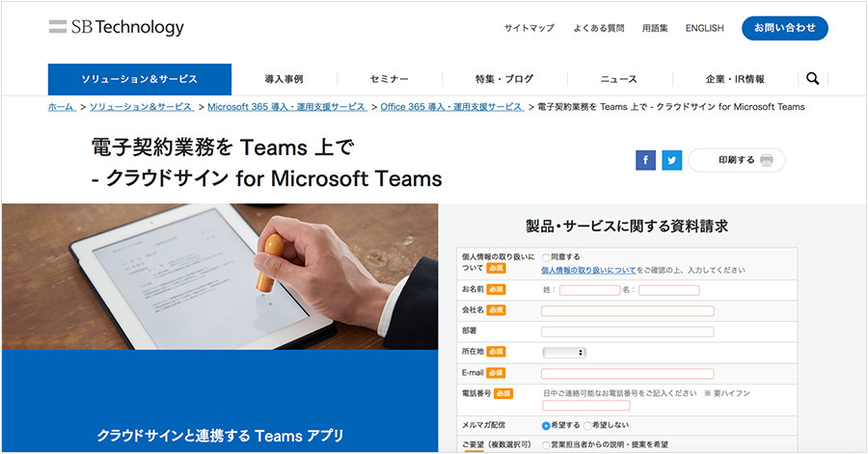Select 希望しない newsletter radio button
Screen dimensions: 868x454
587,426
